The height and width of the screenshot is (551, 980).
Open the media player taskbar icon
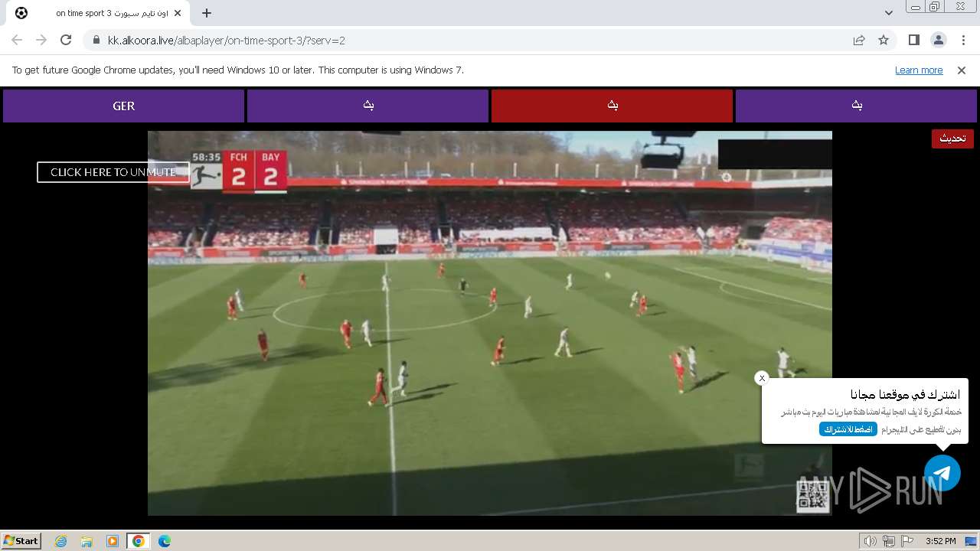point(113,541)
